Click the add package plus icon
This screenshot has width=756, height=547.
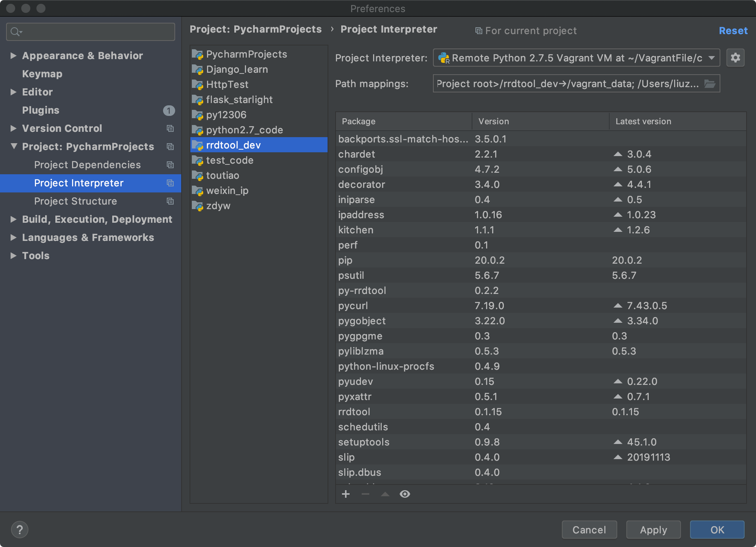point(345,494)
